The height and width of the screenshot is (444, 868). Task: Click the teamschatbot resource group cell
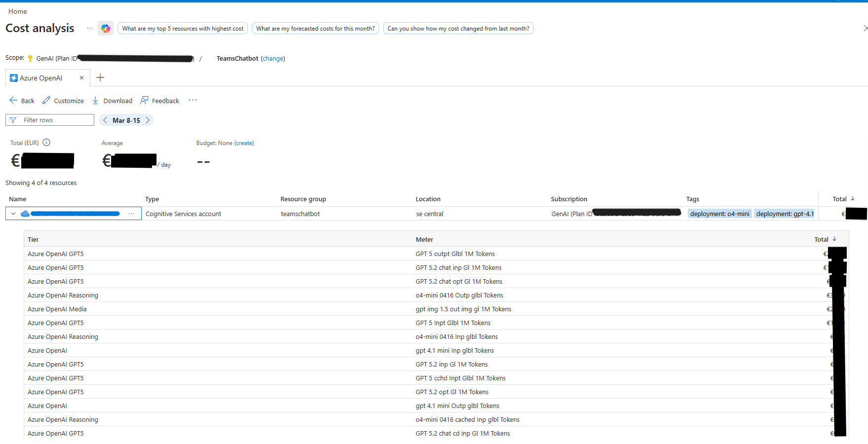coord(300,214)
